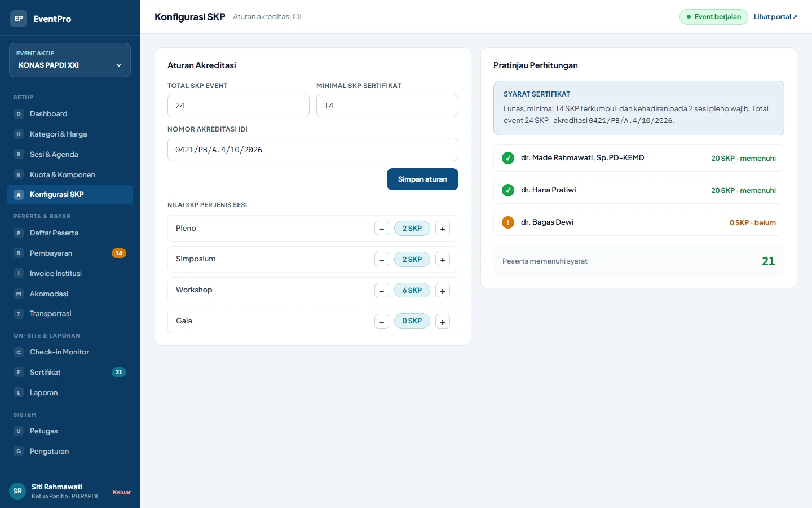Click the green check for dr. Hana Pratiwi
This screenshot has width=812, height=508.
[508, 190]
